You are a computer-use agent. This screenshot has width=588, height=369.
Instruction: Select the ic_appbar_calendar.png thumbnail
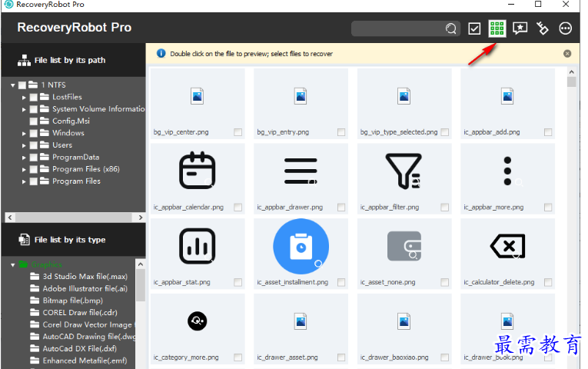click(198, 171)
